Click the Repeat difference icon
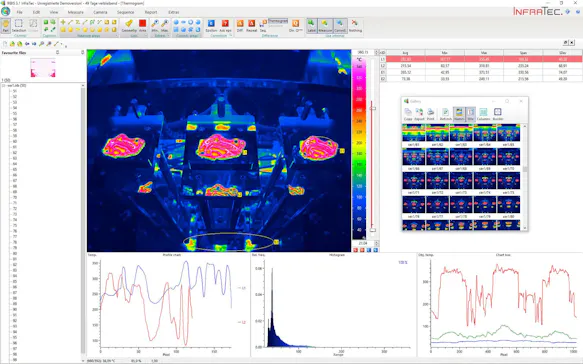This screenshot has height=364, width=583. (252, 26)
